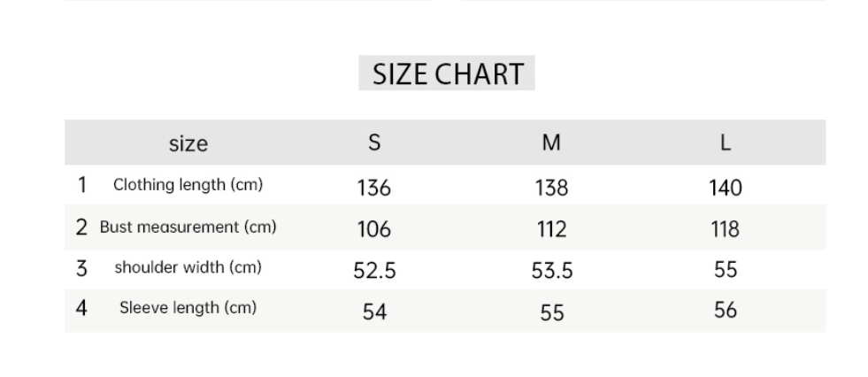Viewport: 868px width, 377px height.
Task: Select the sleeve length value 54
Action: [374, 312]
